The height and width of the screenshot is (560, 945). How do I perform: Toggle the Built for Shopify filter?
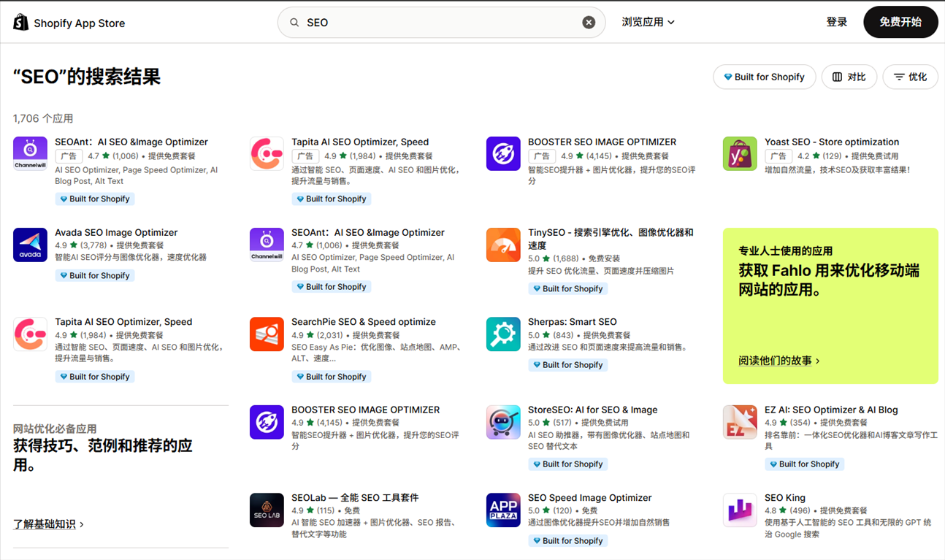[x=764, y=77]
